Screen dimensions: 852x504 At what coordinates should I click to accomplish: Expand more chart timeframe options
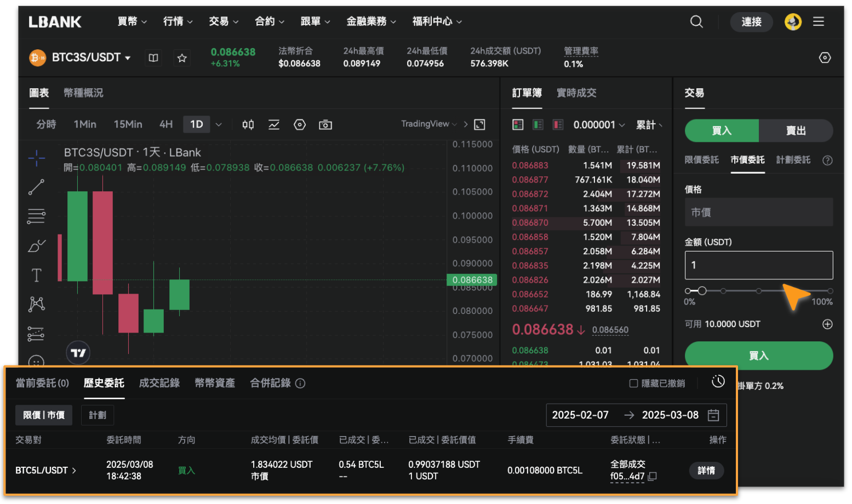point(219,125)
